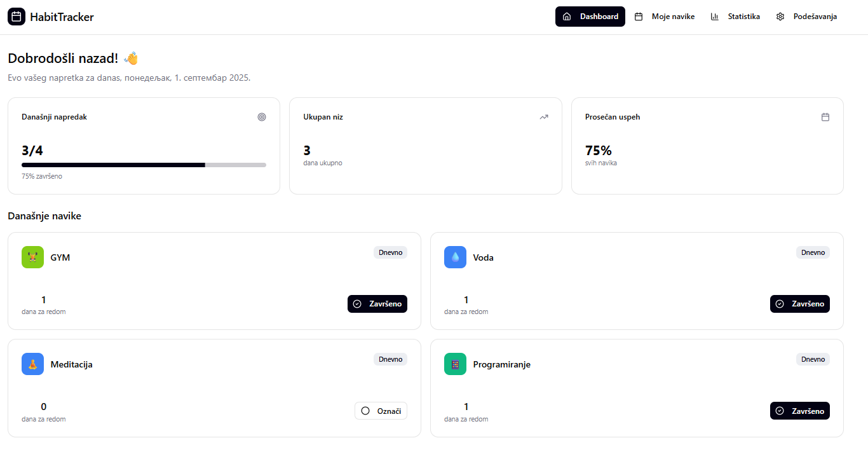Click the Ukupan niz statistics card
Screen dimensions: 868x466
(425, 146)
